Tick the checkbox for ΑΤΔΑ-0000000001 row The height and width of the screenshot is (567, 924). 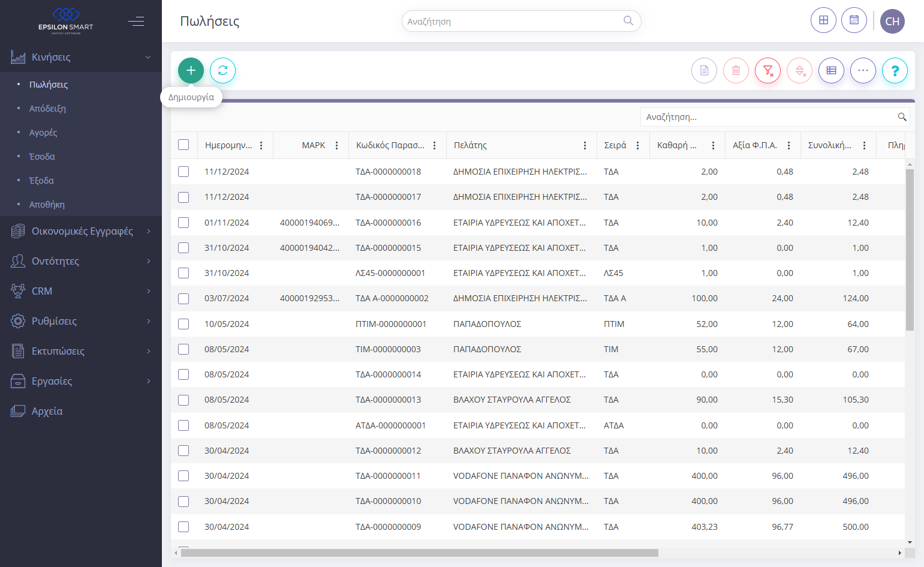(183, 425)
